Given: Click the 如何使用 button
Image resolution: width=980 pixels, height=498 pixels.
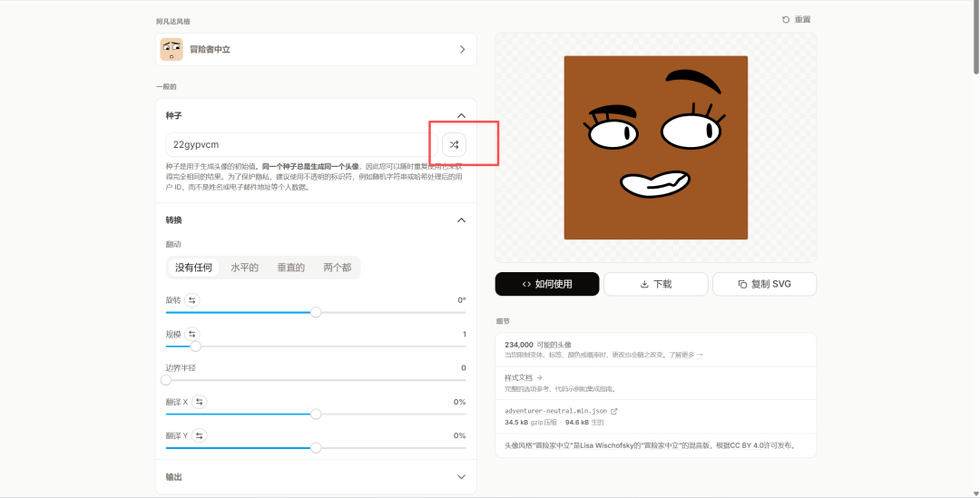Looking at the screenshot, I should tap(547, 284).
